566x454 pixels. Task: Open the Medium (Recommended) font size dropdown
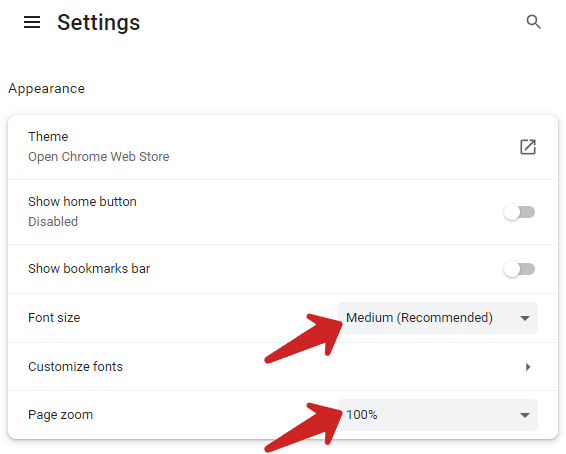[x=438, y=318]
